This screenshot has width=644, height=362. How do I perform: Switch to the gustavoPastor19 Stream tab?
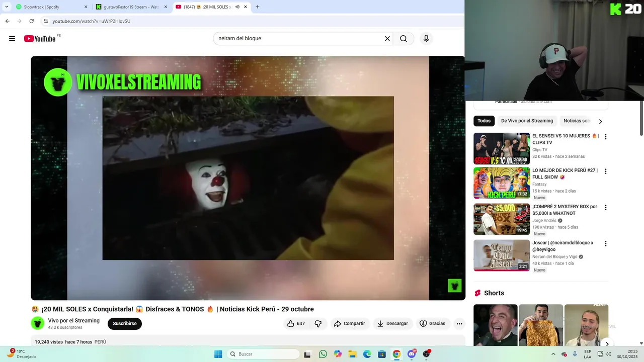coord(132,7)
